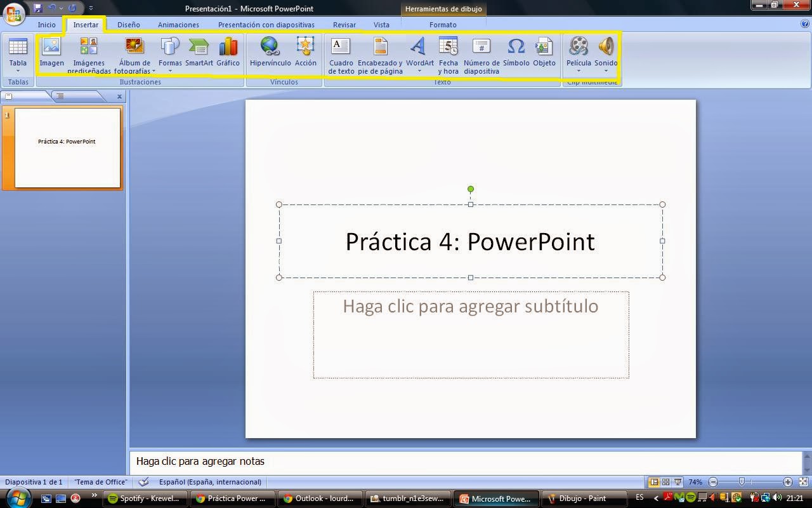Switch to Práctica Power Chrome taskbar window
The width and height of the screenshot is (812, 508).
233,498
